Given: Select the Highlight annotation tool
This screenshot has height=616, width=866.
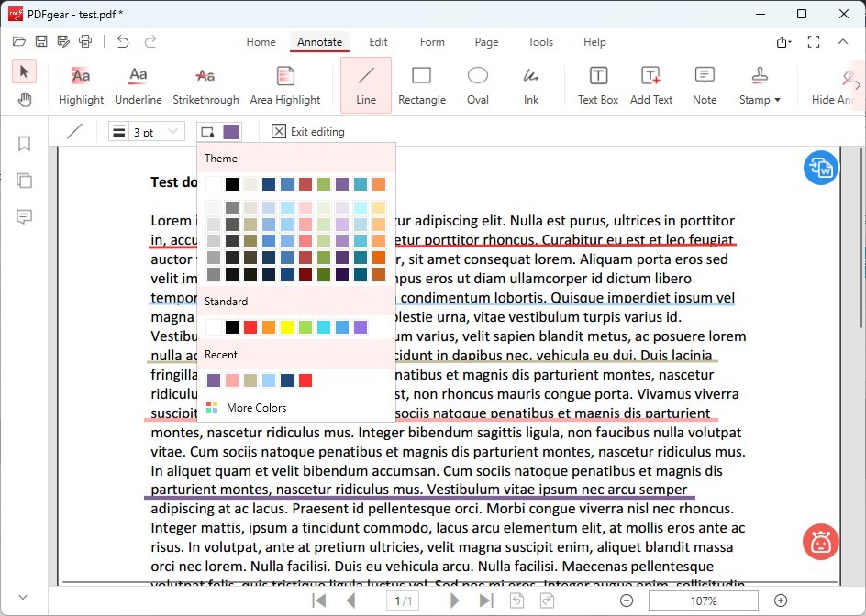Looking at the screenshot, I should [x=81, y=85].
